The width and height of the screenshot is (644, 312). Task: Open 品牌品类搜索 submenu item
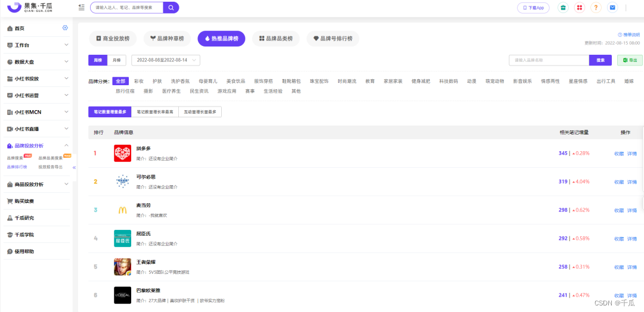coord(51,158)
